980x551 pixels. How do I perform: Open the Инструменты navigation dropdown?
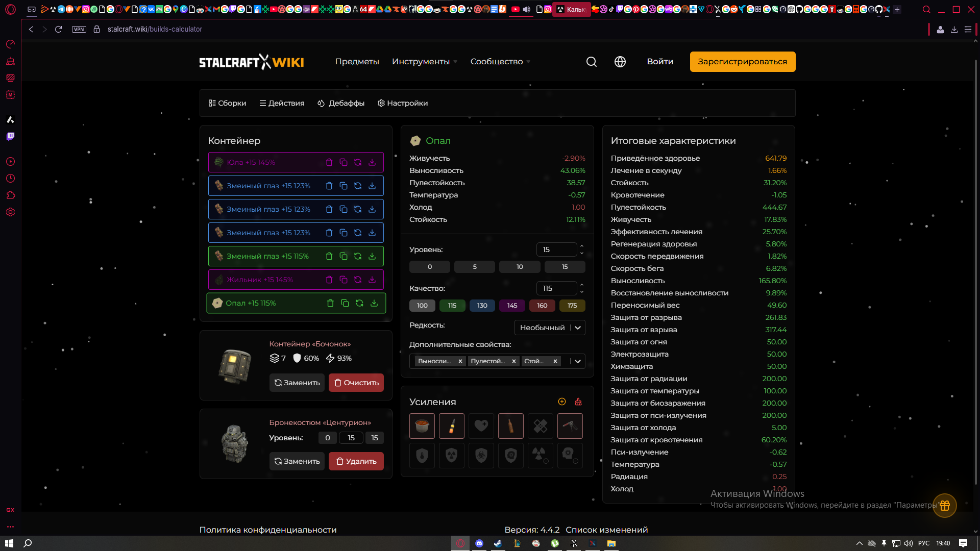coord(424,62)
